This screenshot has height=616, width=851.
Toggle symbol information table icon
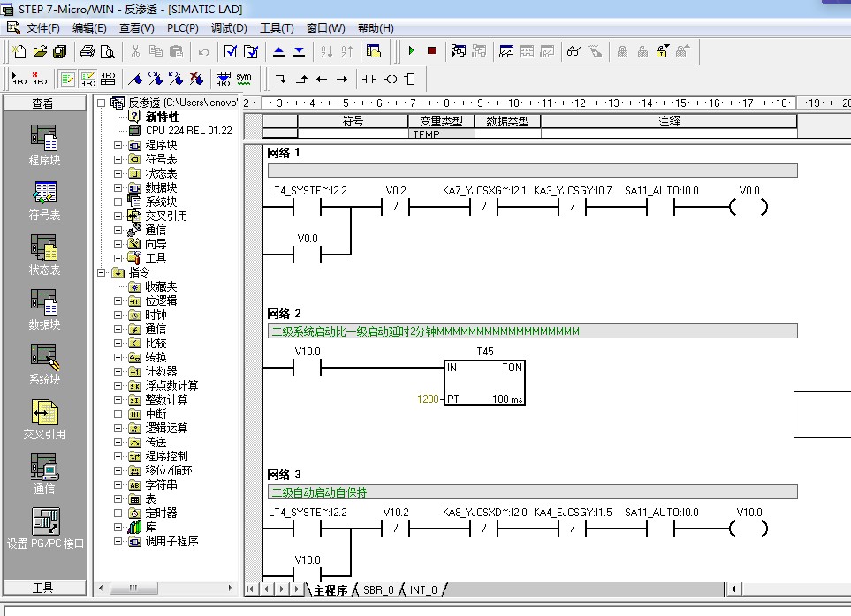(108, 80)
